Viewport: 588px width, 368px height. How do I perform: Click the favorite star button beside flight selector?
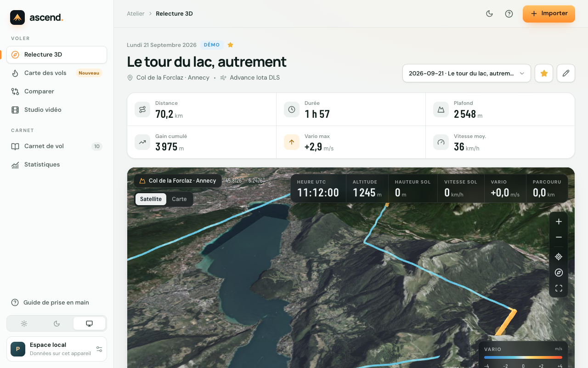(x=544, y=73)
